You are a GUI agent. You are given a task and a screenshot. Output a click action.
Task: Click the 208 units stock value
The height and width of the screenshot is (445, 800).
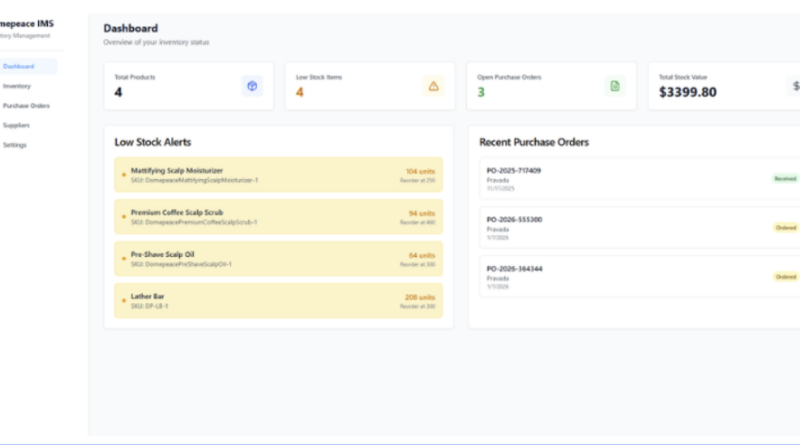pos(420,297)
